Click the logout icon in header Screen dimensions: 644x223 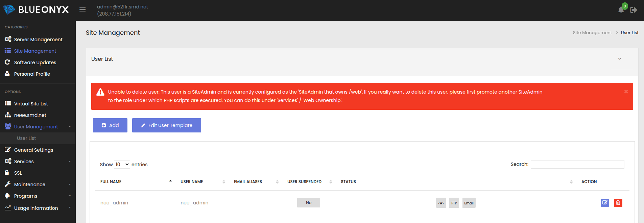634,10
